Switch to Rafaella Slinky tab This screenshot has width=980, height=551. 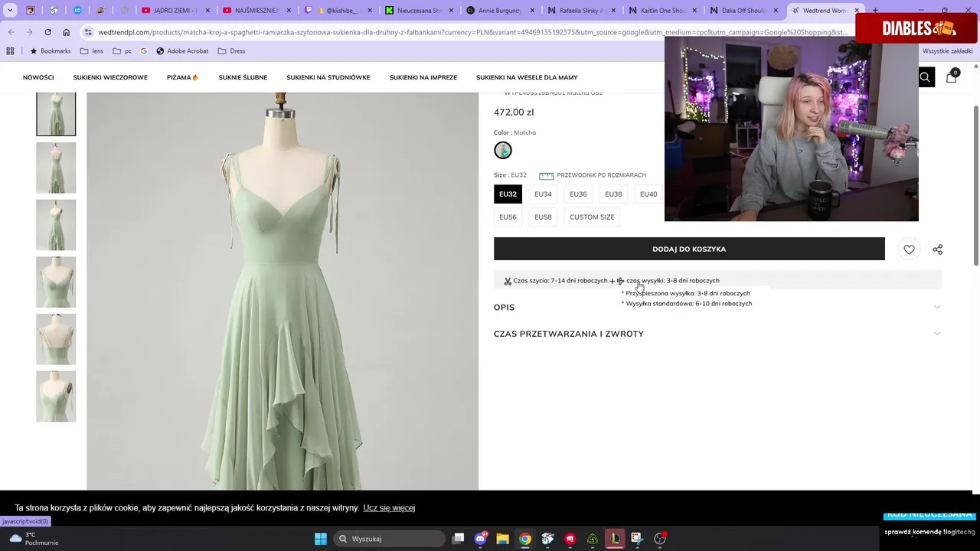point(580,11)
